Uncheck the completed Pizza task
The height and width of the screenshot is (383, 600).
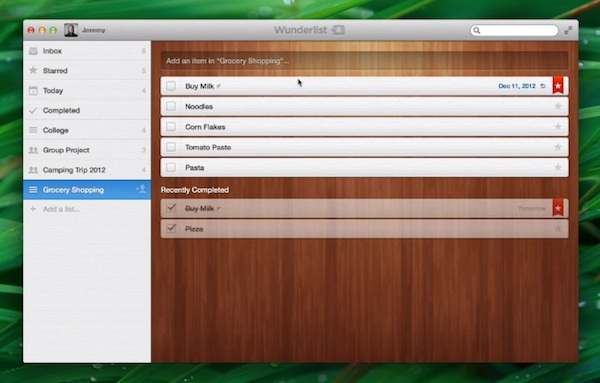[x=171, y=228]
